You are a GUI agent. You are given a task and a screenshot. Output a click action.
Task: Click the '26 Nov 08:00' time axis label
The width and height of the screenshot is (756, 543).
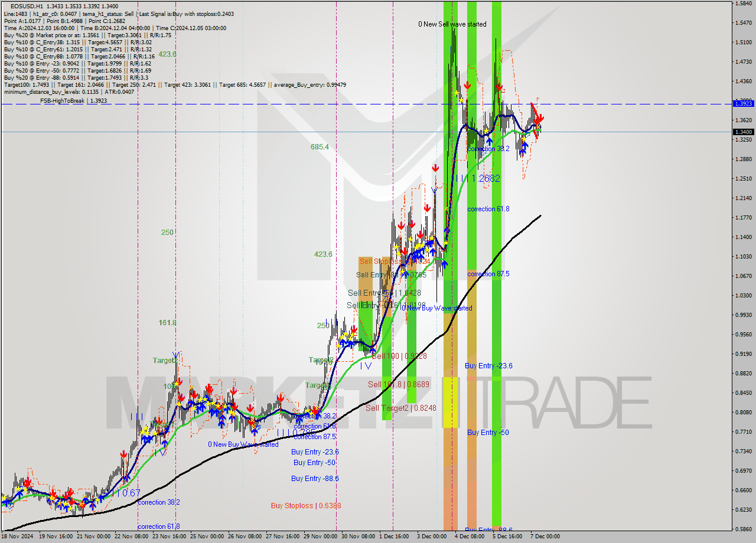point(245,537)
